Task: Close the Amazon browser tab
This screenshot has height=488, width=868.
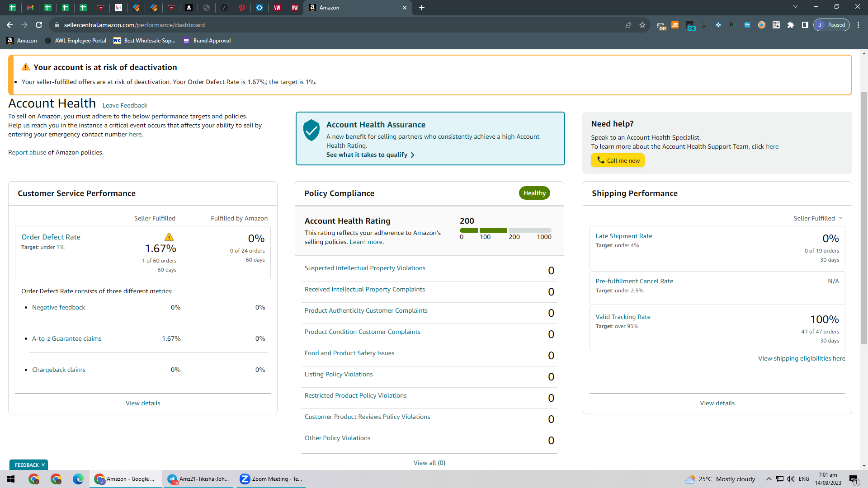Action: click(405, 8)
